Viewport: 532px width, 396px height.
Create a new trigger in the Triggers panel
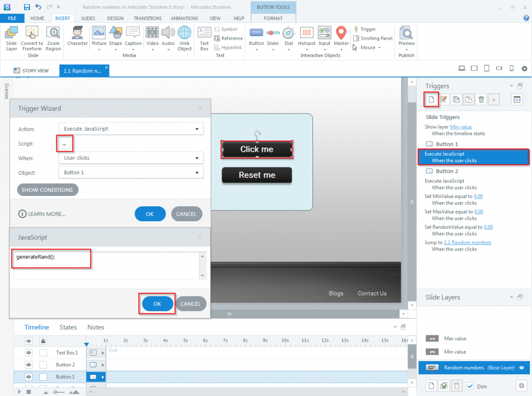431,99
